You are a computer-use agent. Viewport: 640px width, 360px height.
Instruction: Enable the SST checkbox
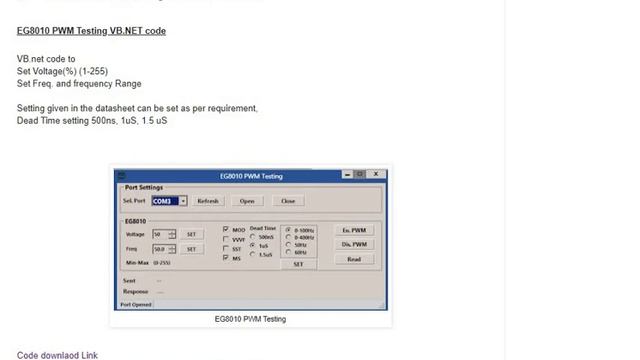(226, 249)
